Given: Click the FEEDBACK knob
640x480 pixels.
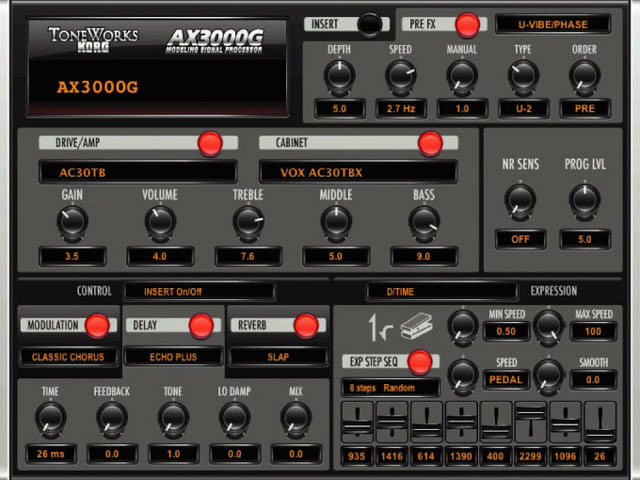Looking at the screenshot, I should coord(112,419).
